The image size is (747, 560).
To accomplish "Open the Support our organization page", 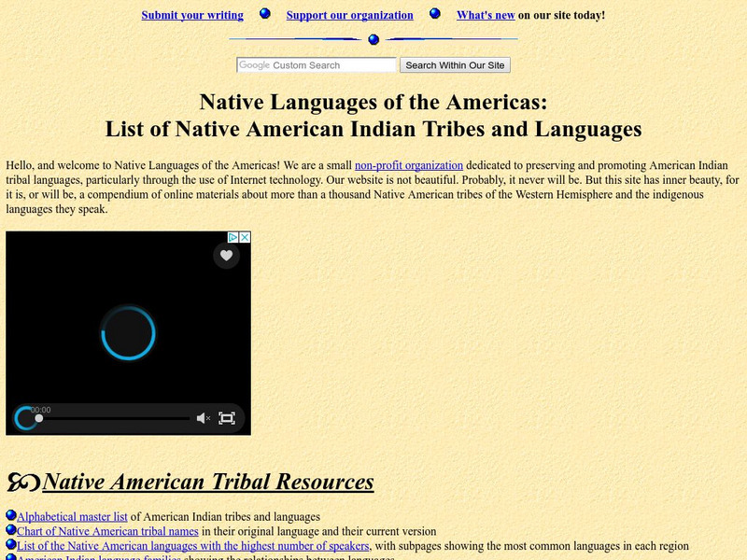I will click(x=350, y=15).
